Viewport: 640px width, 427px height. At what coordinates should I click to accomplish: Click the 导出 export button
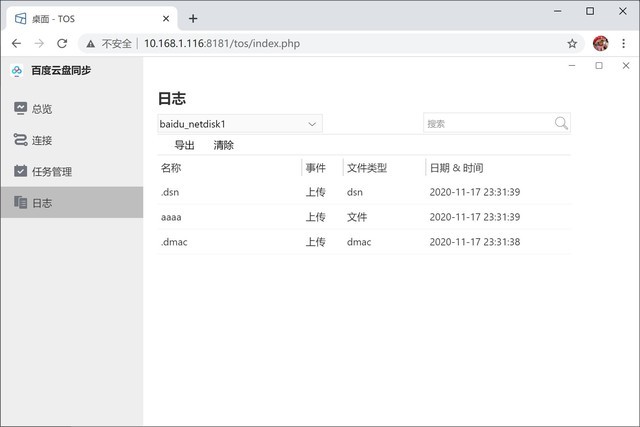tap(184, 145)
